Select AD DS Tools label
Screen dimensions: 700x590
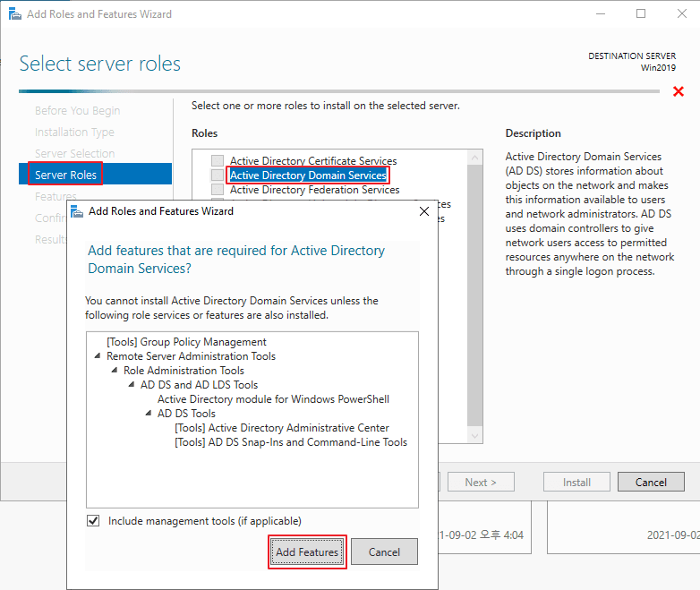coord(186,413)
